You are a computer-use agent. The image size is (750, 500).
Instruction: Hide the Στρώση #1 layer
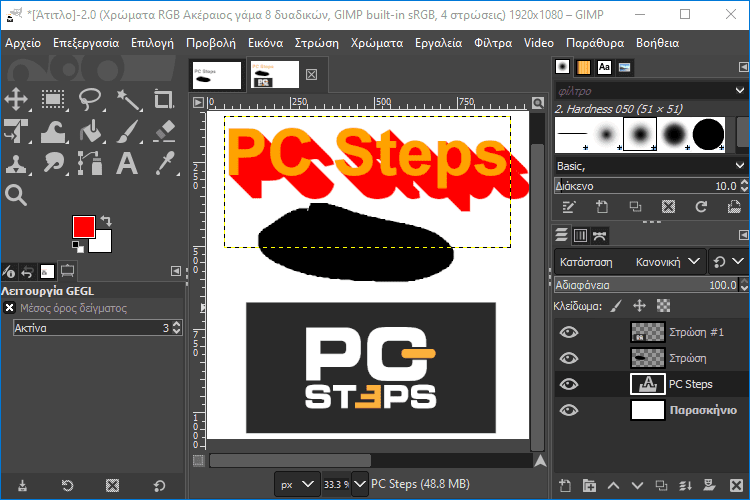coord(569,332)
